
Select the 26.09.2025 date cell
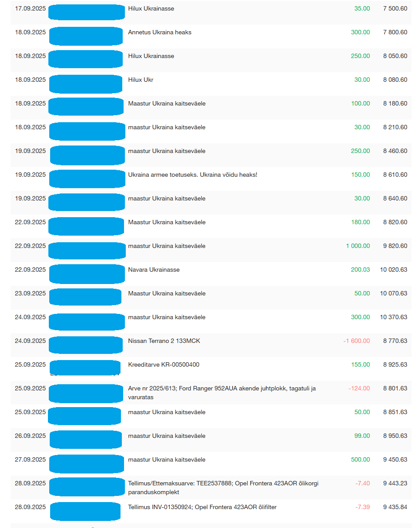pos(30,436)
